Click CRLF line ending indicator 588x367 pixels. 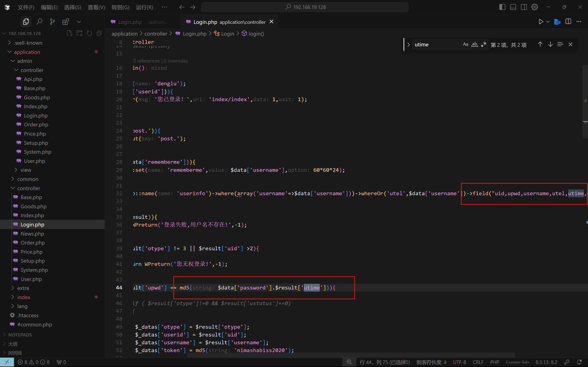click(478, 362)
